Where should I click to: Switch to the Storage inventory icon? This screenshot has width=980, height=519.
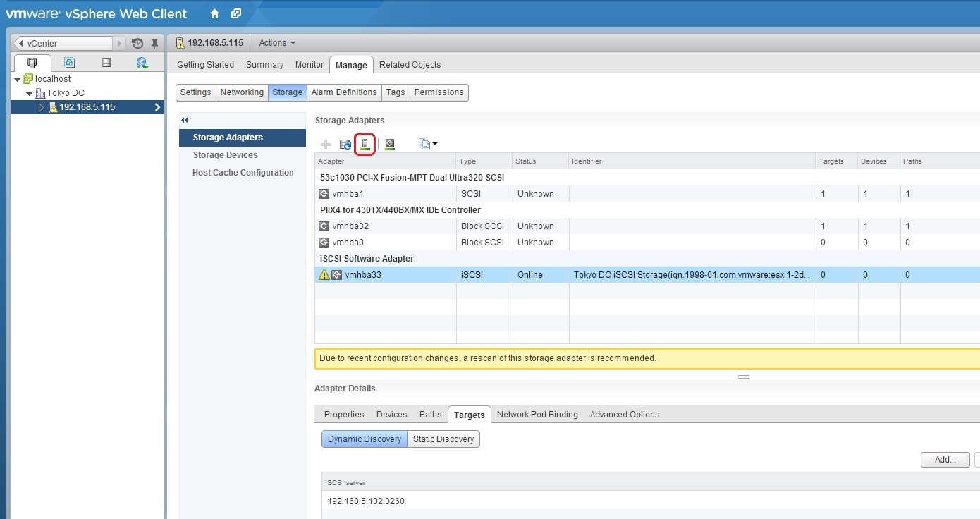click(x=106, y=63)
